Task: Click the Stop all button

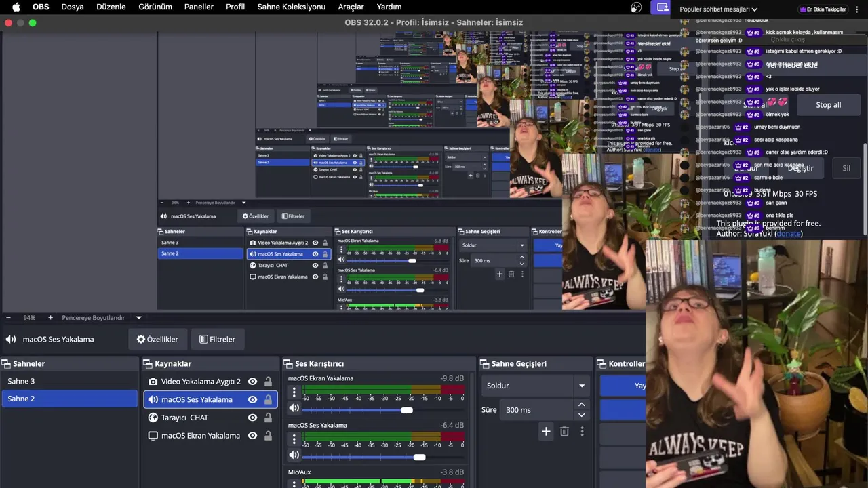Action: [828, 105]
